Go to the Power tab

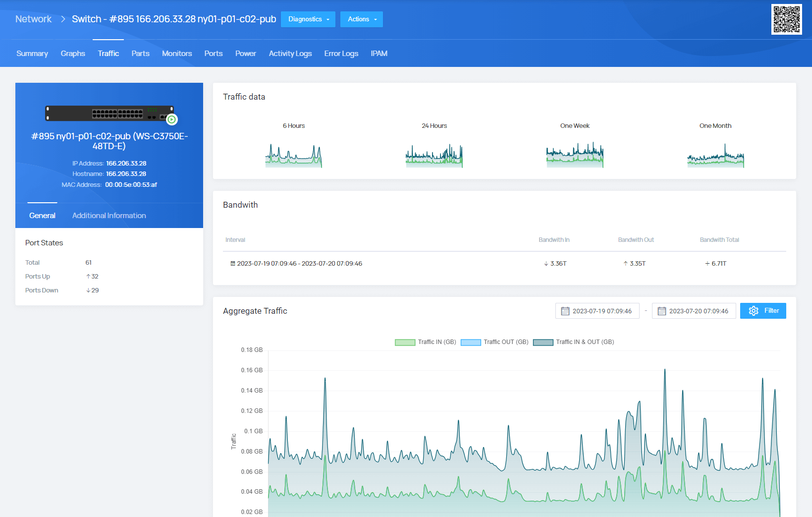point(246,54)
